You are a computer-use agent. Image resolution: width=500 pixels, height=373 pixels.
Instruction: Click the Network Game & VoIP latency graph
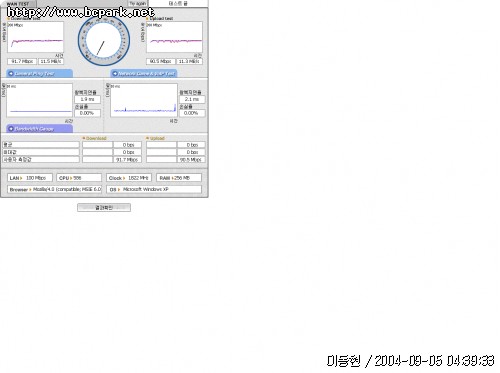[144, 100]
